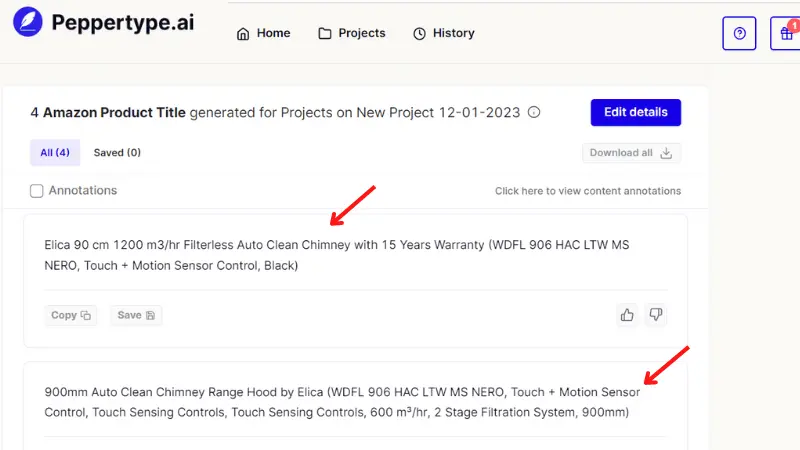Save the Elica 90 cm title
800x450 pixels.
[136, 315]
